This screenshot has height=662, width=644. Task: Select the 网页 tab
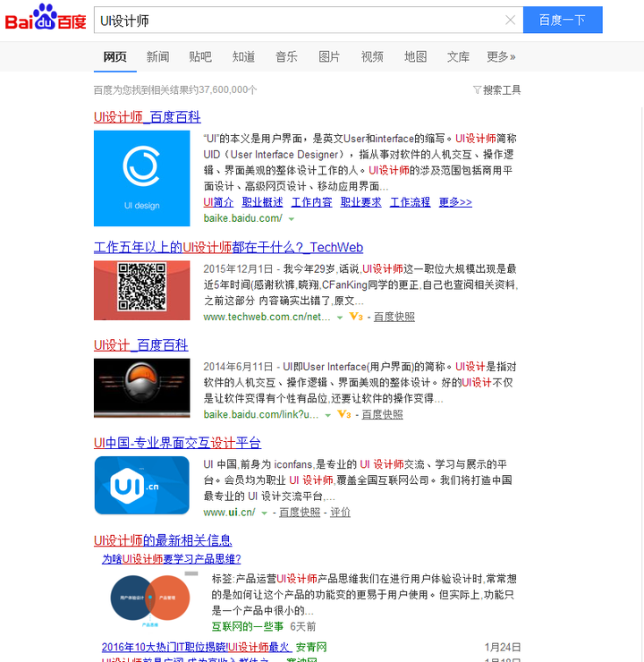tap(114, 56)
